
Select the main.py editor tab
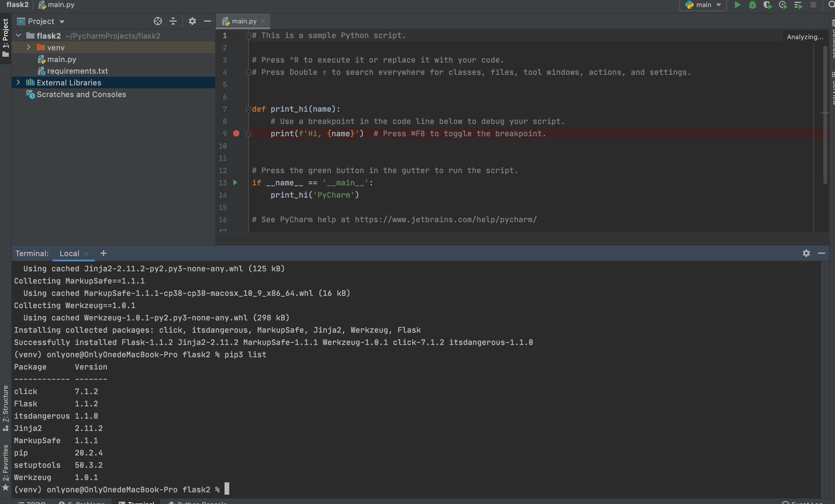coord(244,21)
